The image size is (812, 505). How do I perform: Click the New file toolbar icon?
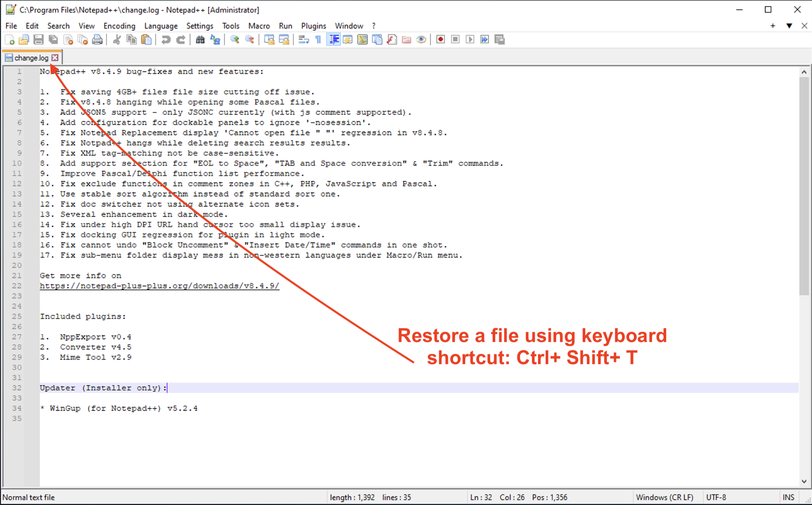[x=9, y=40]
